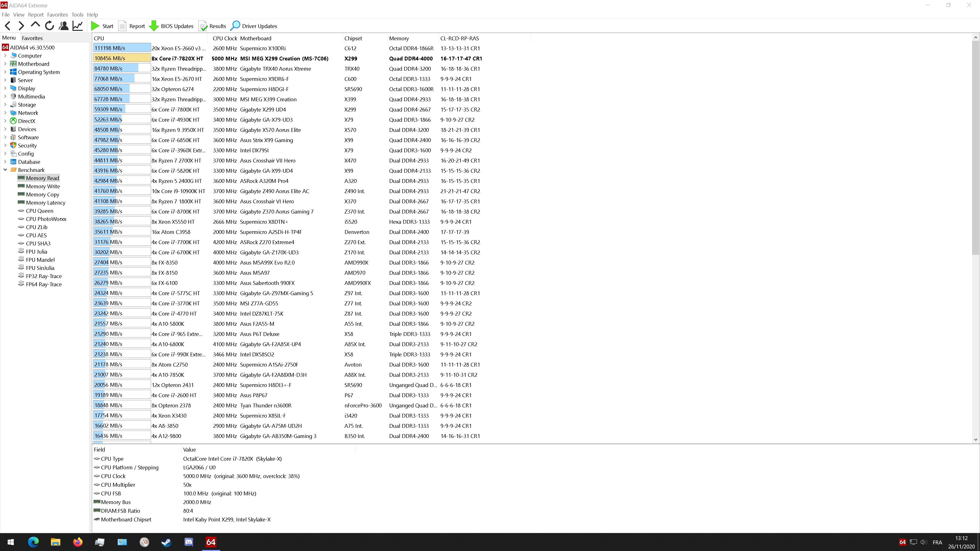Select the Config icon in the tree
The image size is (980, 551).
tap(13, 154)
